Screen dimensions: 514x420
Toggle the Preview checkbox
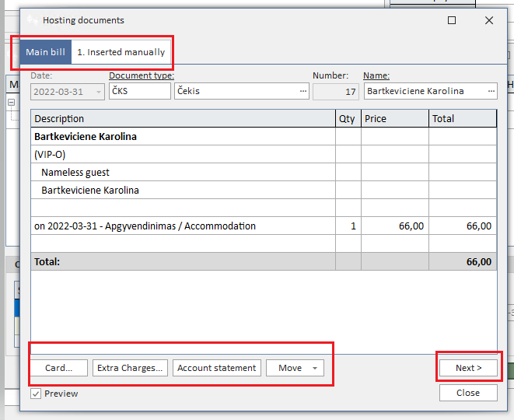tap(36, 394)
